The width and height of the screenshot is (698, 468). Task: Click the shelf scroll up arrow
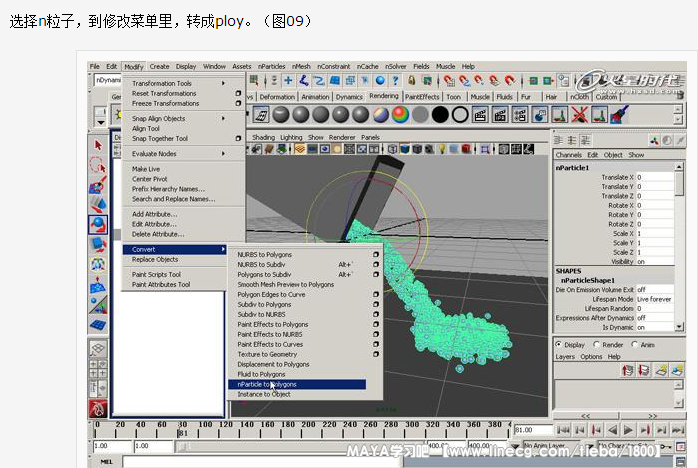coord(678,109)
